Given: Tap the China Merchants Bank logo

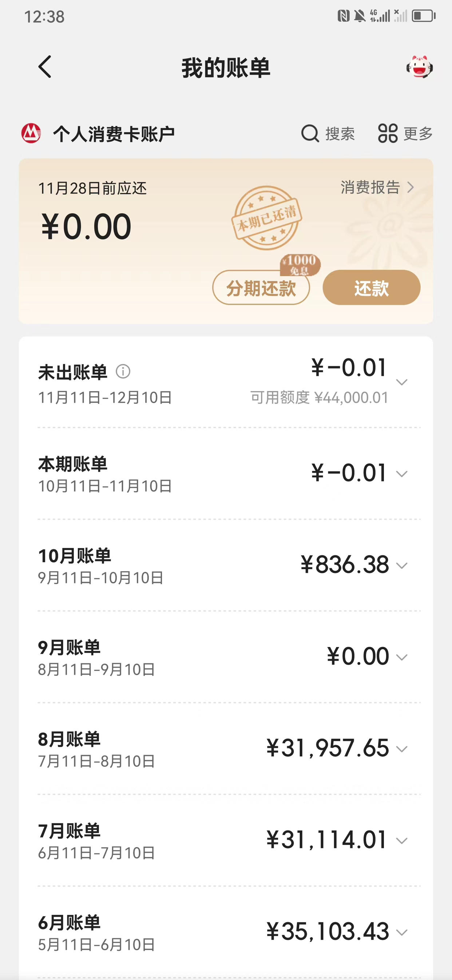Looking at the screenshot, I should tap(31, 133).
